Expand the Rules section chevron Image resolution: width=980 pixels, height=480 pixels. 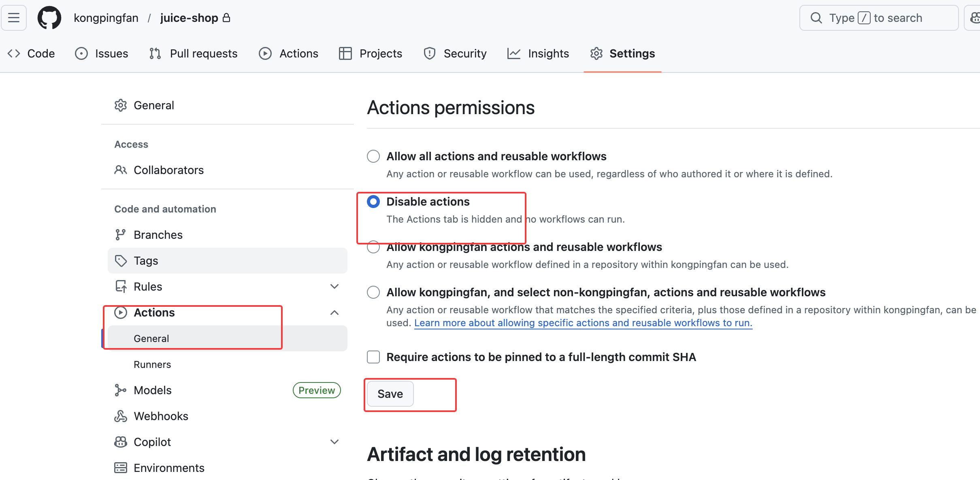click(334, 287)
